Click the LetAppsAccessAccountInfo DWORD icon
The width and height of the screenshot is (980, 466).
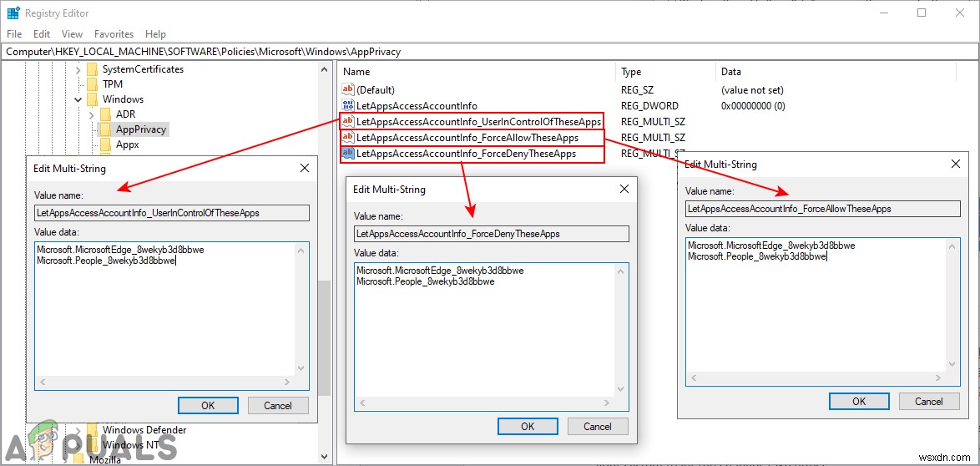348,106
